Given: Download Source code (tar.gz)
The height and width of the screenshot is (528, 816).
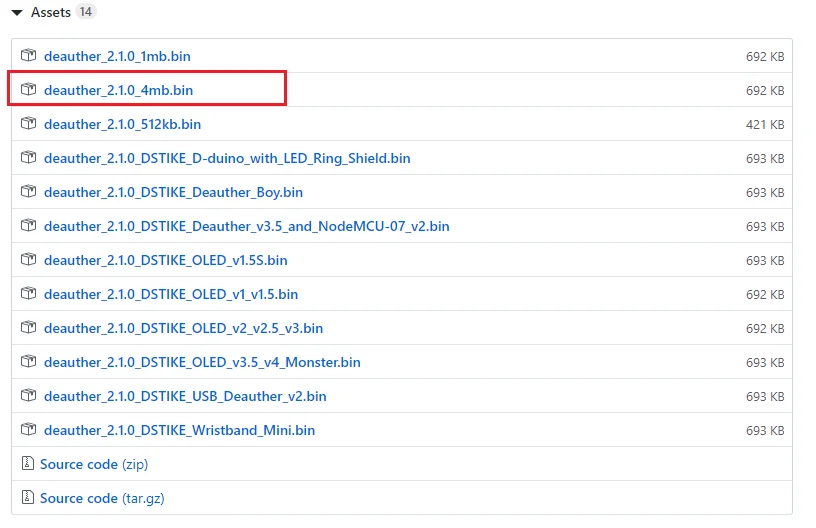Looking at the screenshot, I should 102,498.
